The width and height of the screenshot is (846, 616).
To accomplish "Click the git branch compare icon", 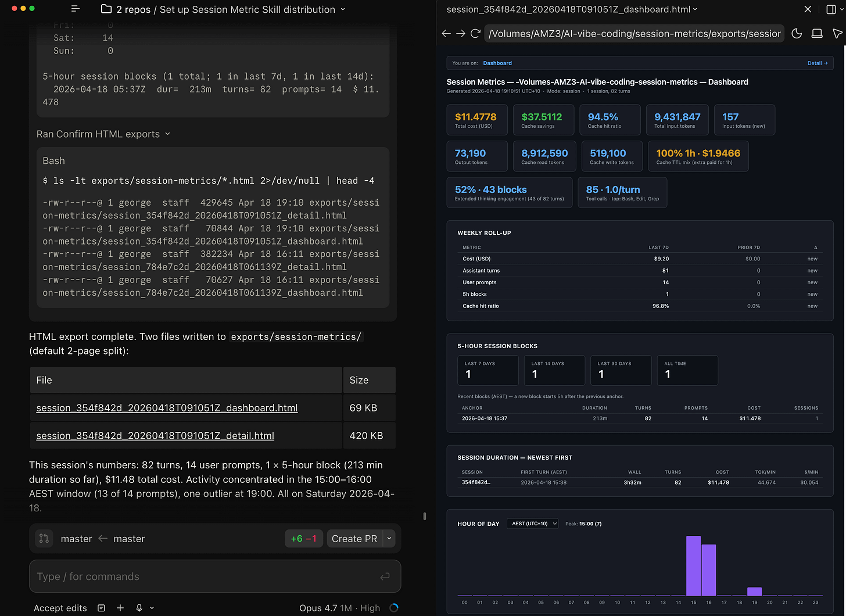I will (44, 539).
